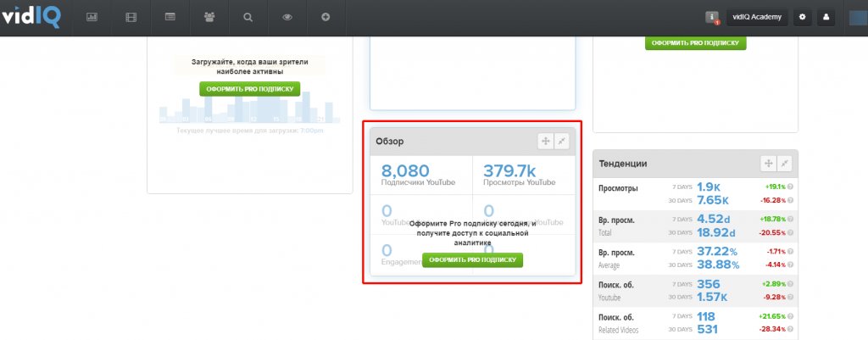The width and height of the screenshot is (868, 340).
Task: Click the move handle of Обзор panel
Action: click(545, 142)
